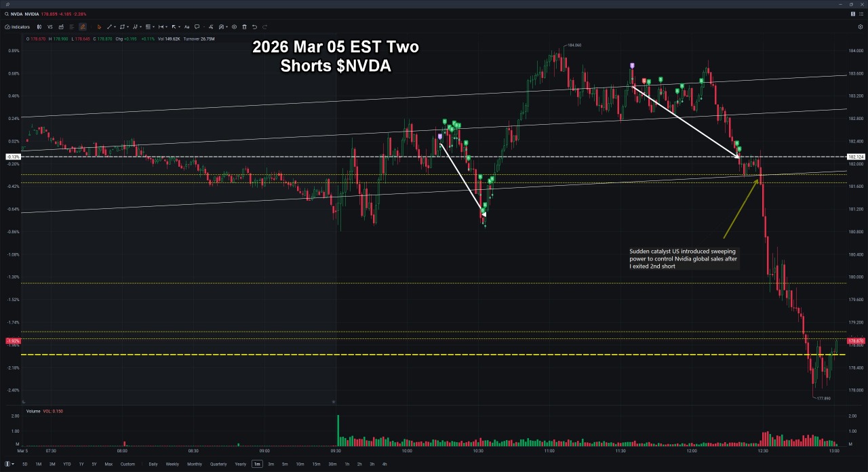
Task: Select the 5D range
Action: click(25, 464)
